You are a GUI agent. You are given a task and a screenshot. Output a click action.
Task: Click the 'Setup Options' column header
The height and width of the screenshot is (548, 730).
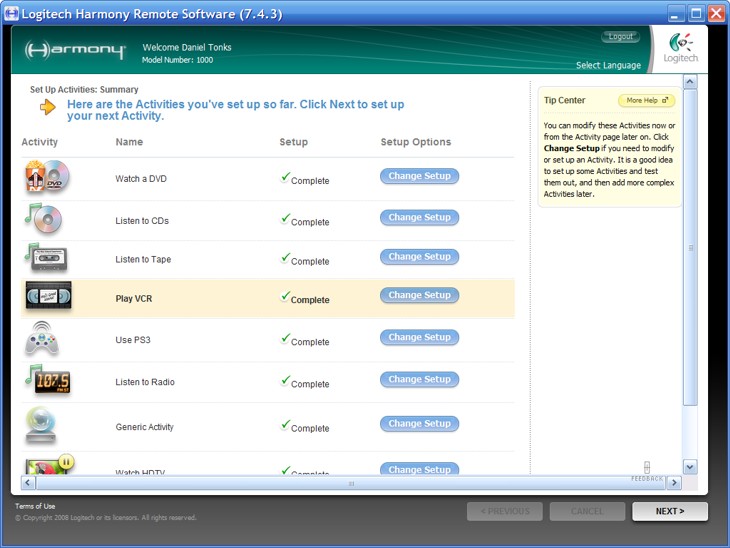point(416,142)
